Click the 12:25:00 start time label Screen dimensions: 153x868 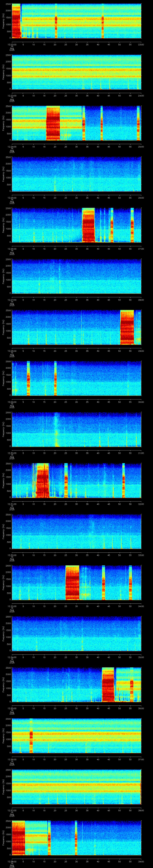12,198
